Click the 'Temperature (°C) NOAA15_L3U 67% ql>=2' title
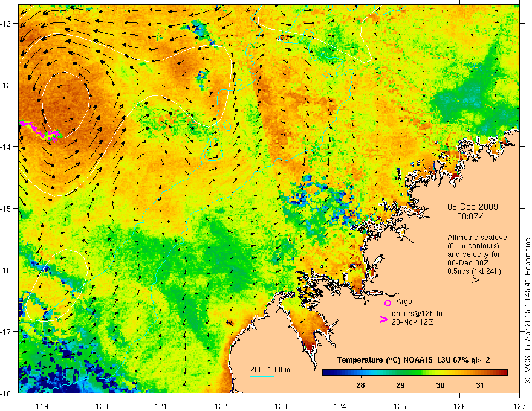This screenshot has width=532, height=411. tap(414, 360)
